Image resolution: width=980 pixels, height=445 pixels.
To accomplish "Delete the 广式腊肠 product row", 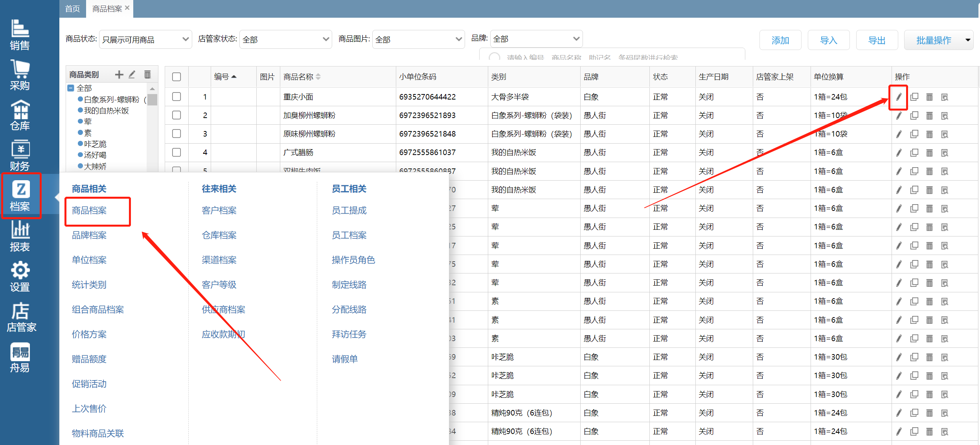I will click(929, 153).
